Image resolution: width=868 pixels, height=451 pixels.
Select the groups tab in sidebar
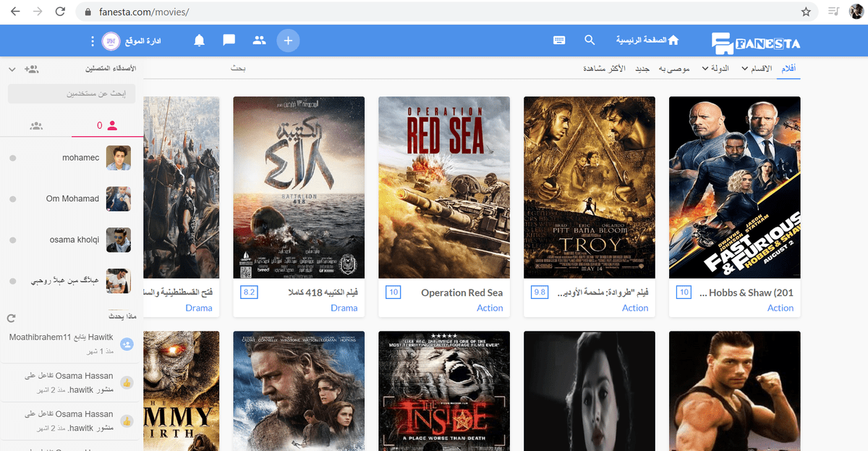36,126
